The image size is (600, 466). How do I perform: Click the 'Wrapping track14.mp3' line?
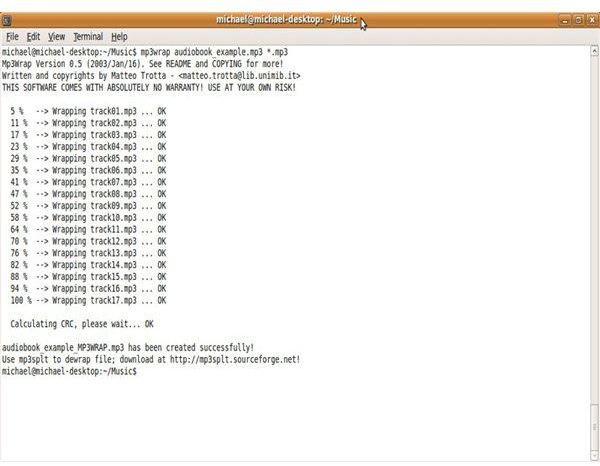(88, 265)
